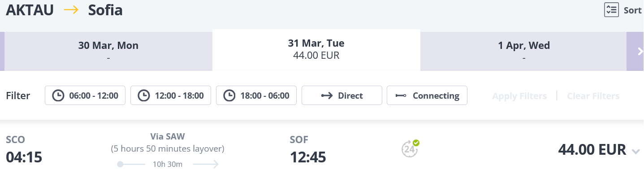
Task: Click the clock icon for 12:00 - 18:00
Action: pyautogui.click(x=143, y=96)
